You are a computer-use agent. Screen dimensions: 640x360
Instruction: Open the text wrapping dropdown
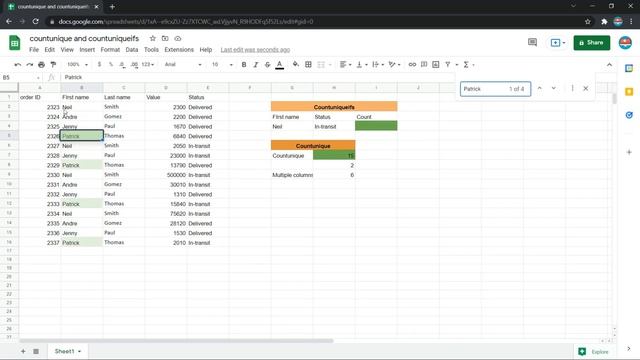tap(378, 64)
